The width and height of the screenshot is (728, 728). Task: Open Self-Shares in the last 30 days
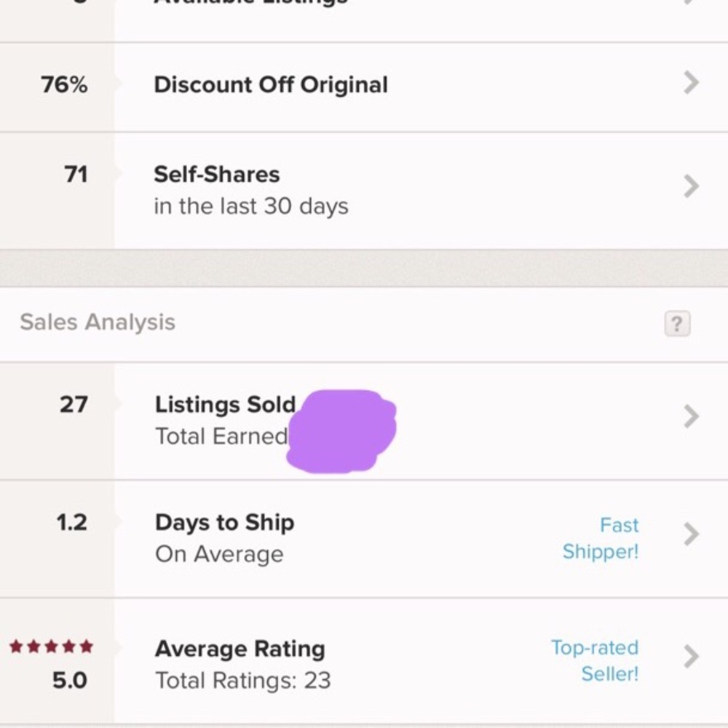tap(250, 190)
